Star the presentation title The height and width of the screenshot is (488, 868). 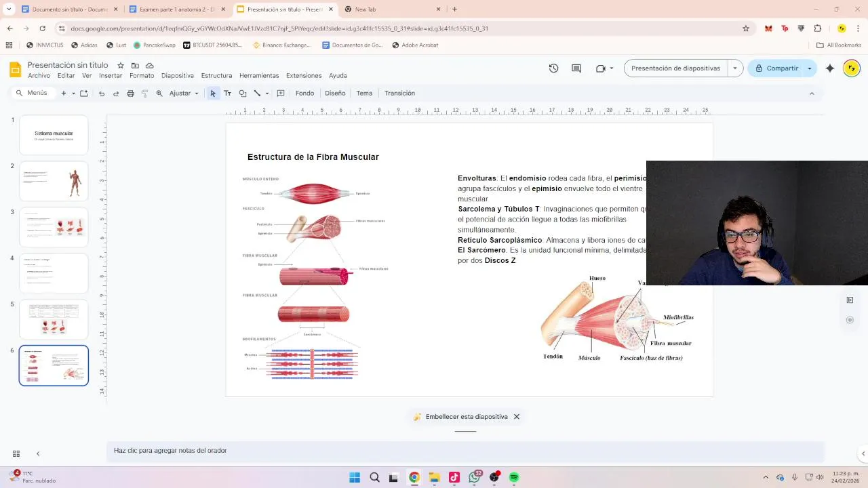(121, 66)
